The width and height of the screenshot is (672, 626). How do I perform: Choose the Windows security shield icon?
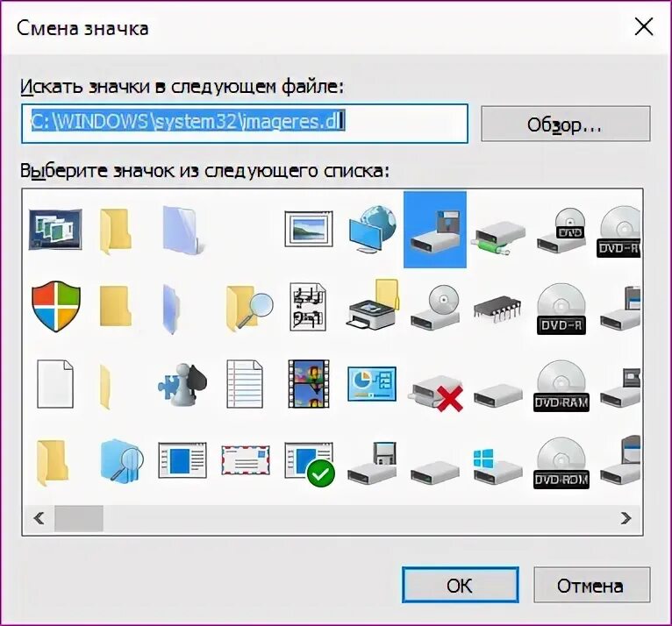tap(56, 306)
